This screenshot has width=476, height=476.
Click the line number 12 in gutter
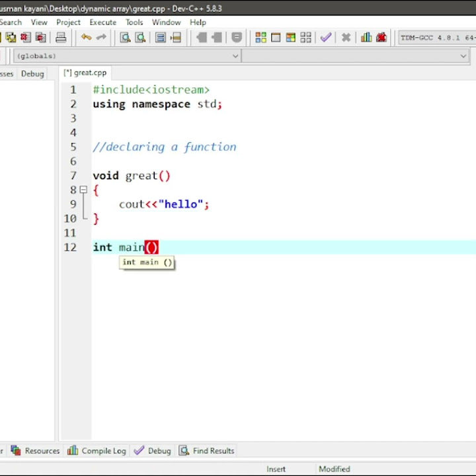point(70,247)
